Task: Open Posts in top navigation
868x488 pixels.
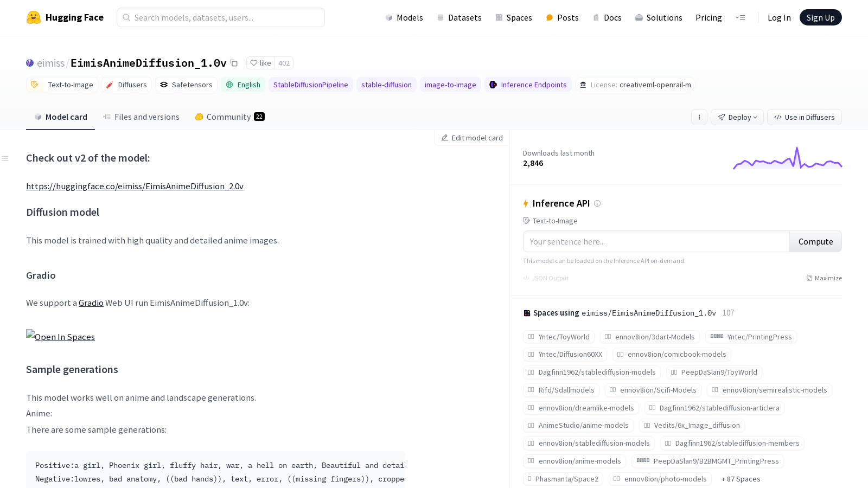Action: (x=563, y=17)
